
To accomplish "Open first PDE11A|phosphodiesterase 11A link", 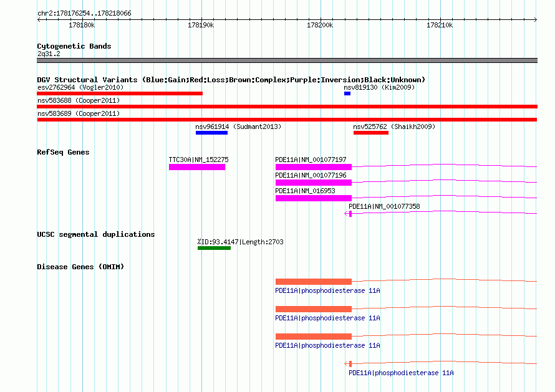I will pos(327,290).
